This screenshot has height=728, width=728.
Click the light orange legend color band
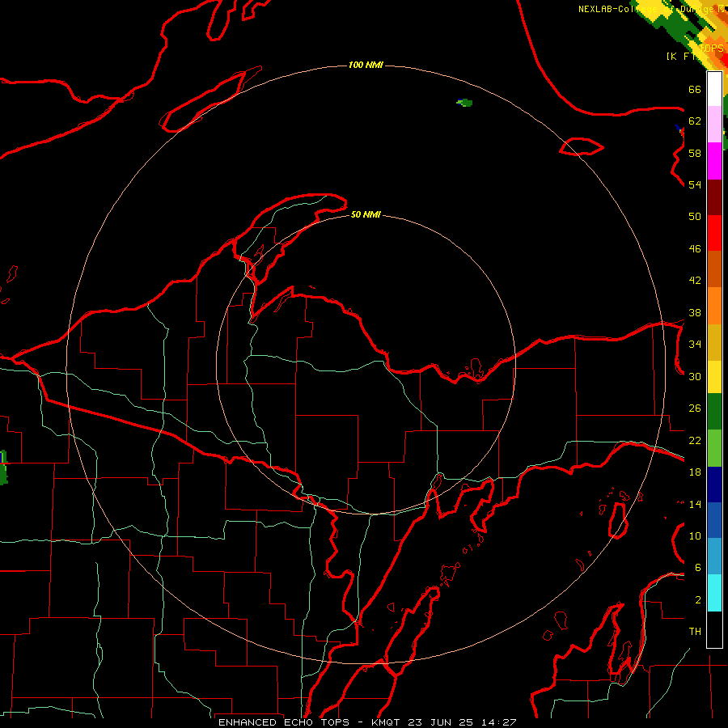coord(714,306)
